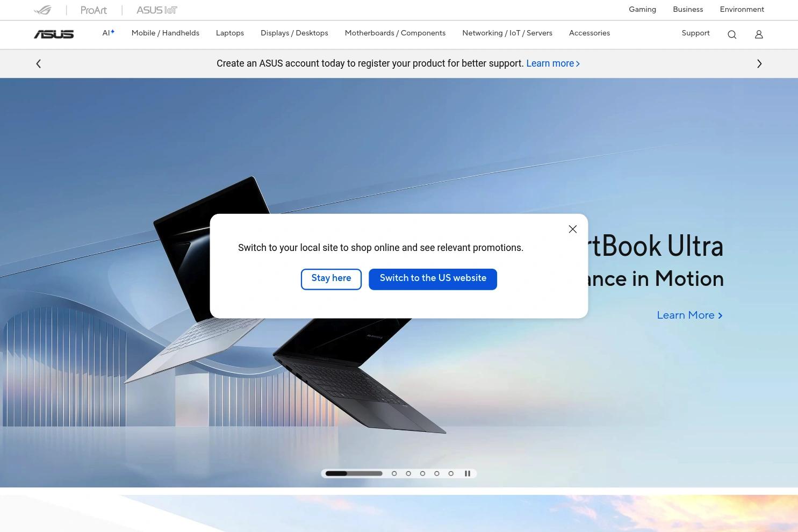798x532 pixels.
Task: Open the user account icon
Action: [759, 34]
